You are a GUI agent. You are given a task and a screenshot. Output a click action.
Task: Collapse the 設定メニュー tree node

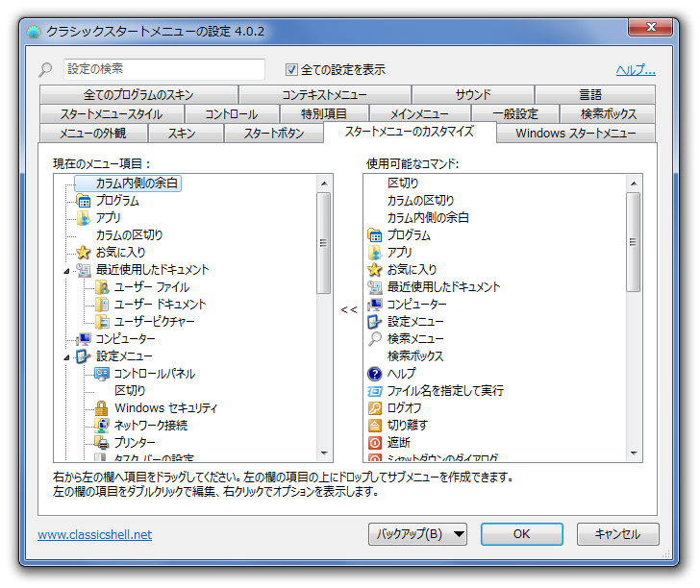point(66,357)
